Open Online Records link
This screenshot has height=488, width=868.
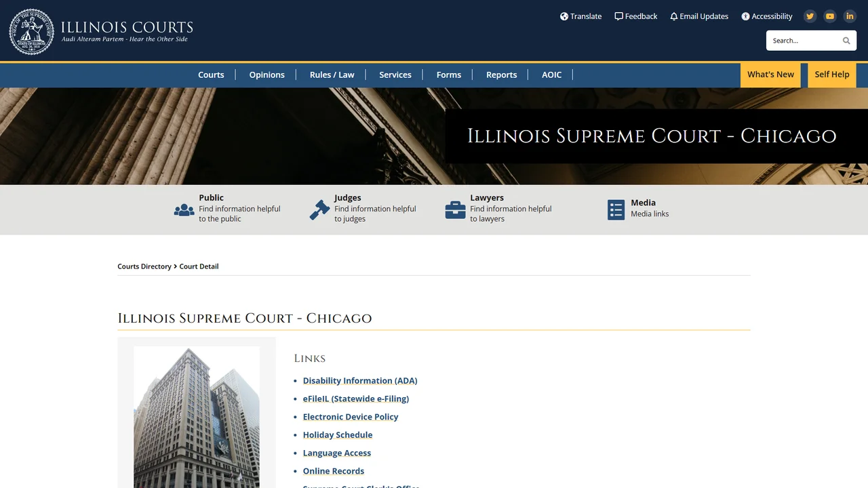click(334, 471)
